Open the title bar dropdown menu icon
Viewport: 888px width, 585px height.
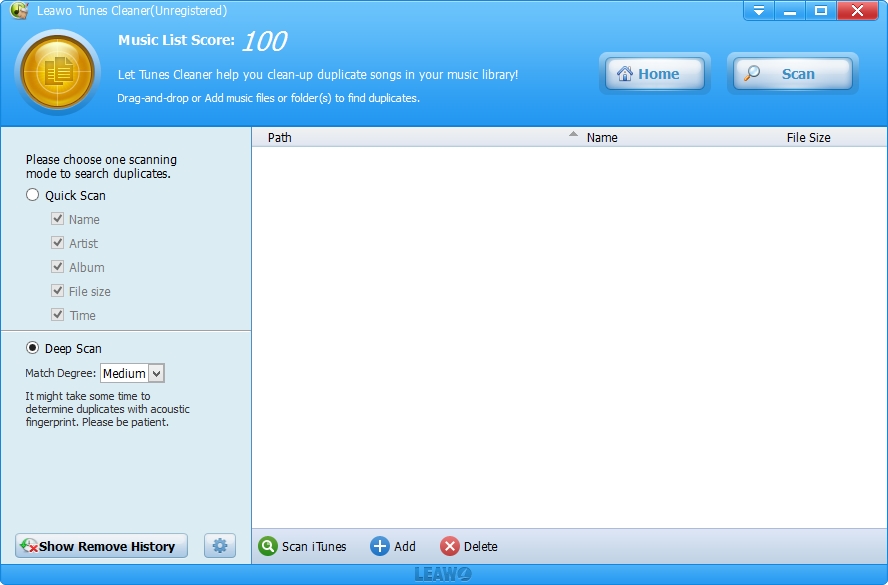coord(759,11)
